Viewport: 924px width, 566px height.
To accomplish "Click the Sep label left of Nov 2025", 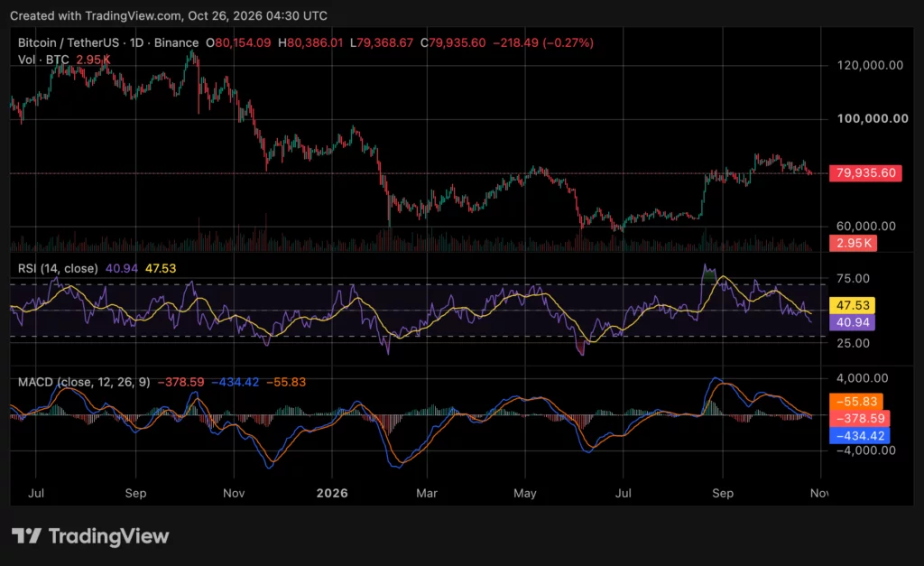I will click(x=135, y=493).
